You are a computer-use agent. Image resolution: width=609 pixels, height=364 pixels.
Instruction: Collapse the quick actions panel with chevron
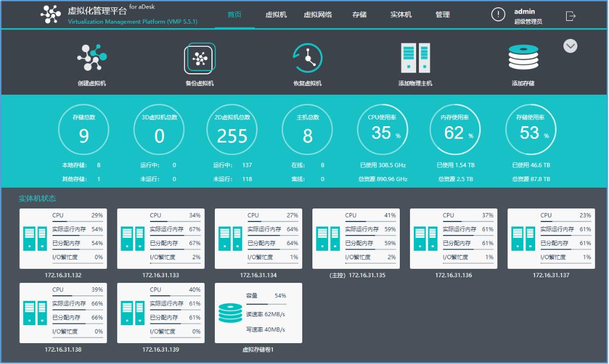click(570, 46)
